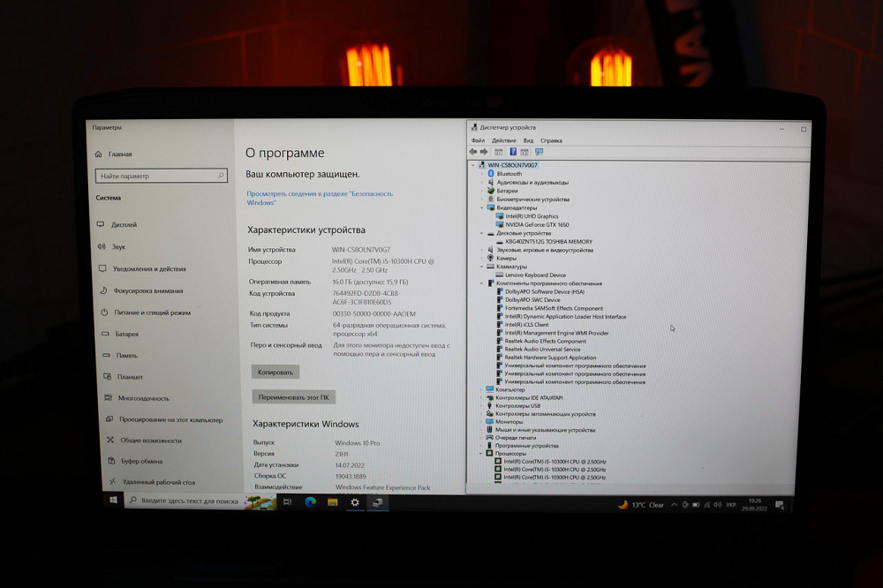The height and width of the screenshot is (588, 883).
Task: Click the Scan for hardware changes toolbar icon
Action: tap(539, 152)
